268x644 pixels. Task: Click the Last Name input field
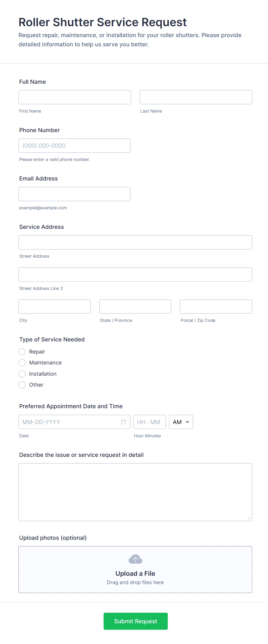pyautogui.click(x=196, y=97)
